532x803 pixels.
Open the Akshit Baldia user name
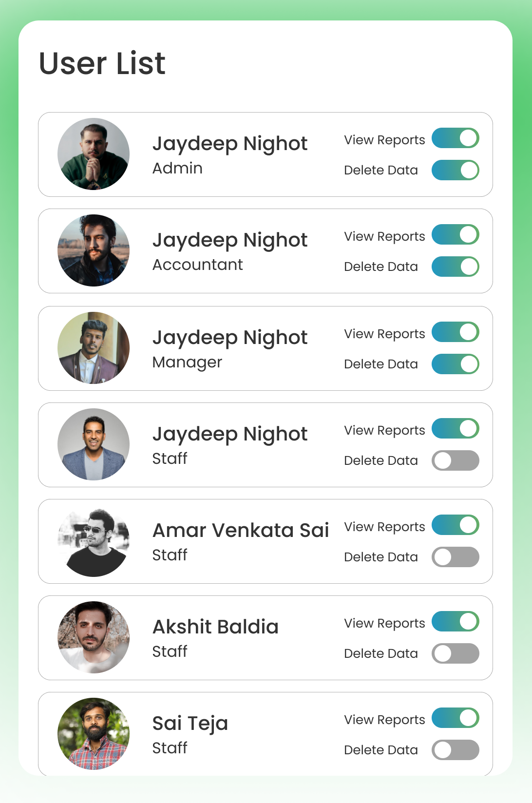click(215, 627)
